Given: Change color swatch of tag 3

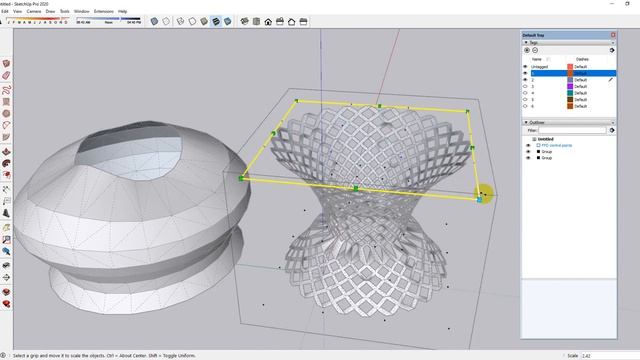Looking at the screenshot, I should point(570,86).
